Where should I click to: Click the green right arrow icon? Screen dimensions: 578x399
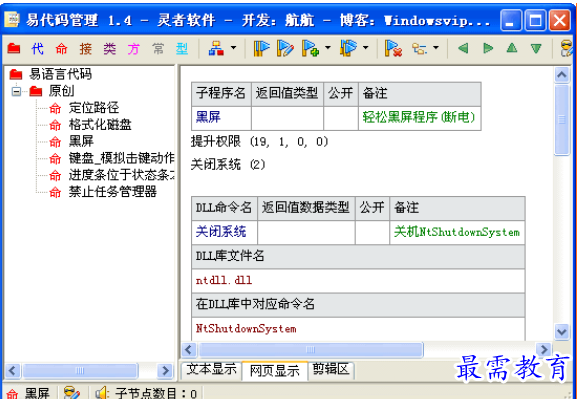coord(488,48)
